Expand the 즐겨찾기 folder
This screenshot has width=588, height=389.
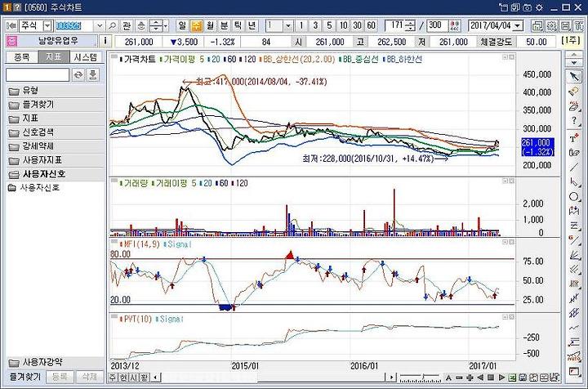56,105
